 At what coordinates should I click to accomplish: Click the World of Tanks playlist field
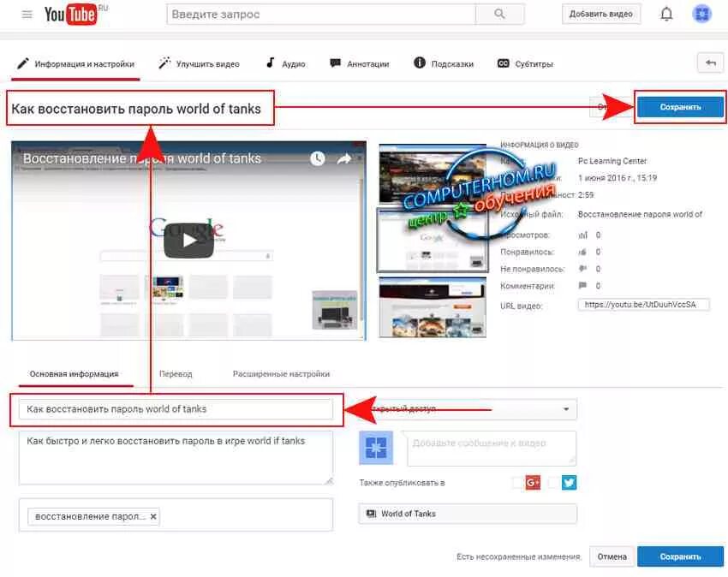point(468,514)
